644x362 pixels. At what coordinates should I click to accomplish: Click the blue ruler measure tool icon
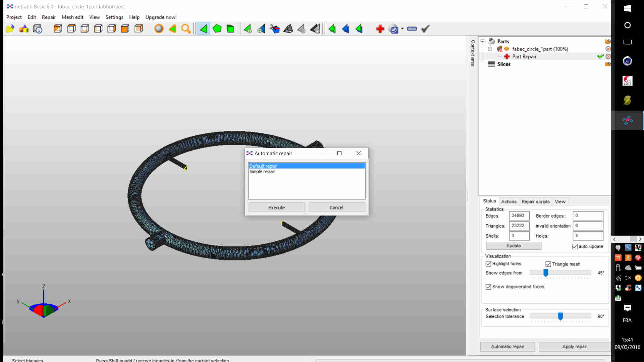(x=412, y=29)
